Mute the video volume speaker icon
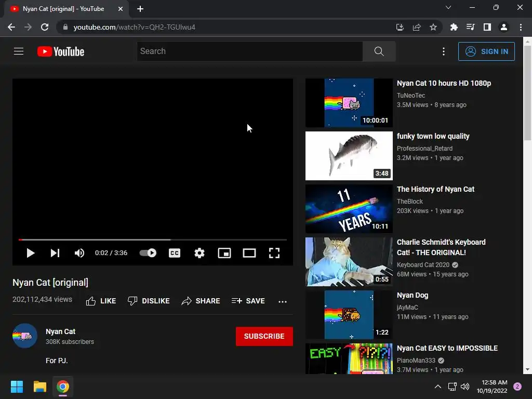 click(79, 253)
